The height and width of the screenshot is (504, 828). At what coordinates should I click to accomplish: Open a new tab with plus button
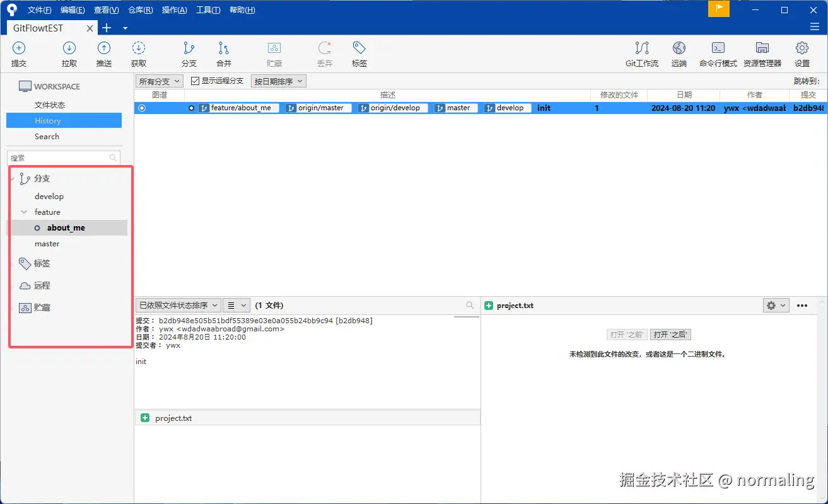tap(107, 28)
